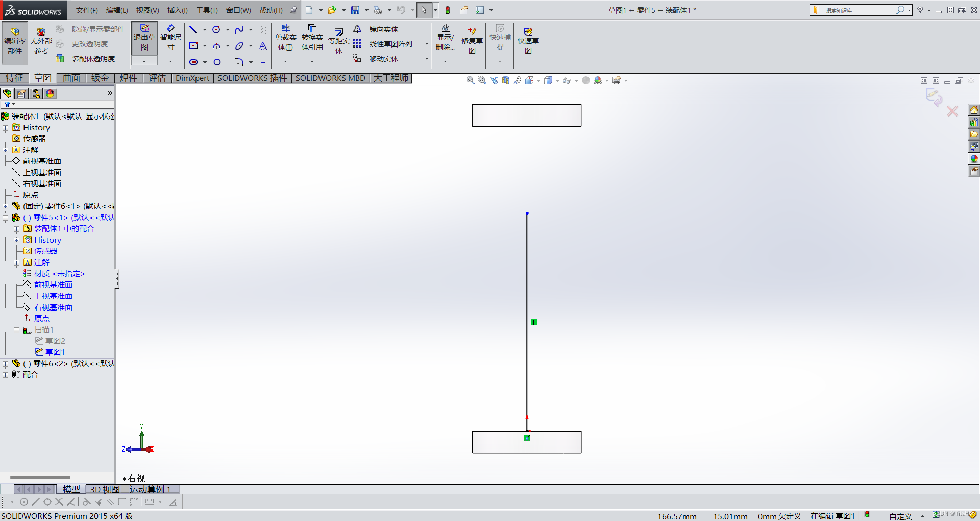Viewport: 980px width, 521px height.
Task: Open the 工具(T) menu
Action: [207, 10]
